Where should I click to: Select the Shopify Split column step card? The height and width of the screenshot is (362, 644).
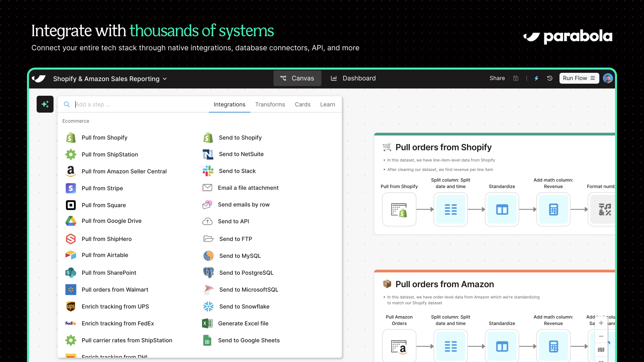point(451,209)
